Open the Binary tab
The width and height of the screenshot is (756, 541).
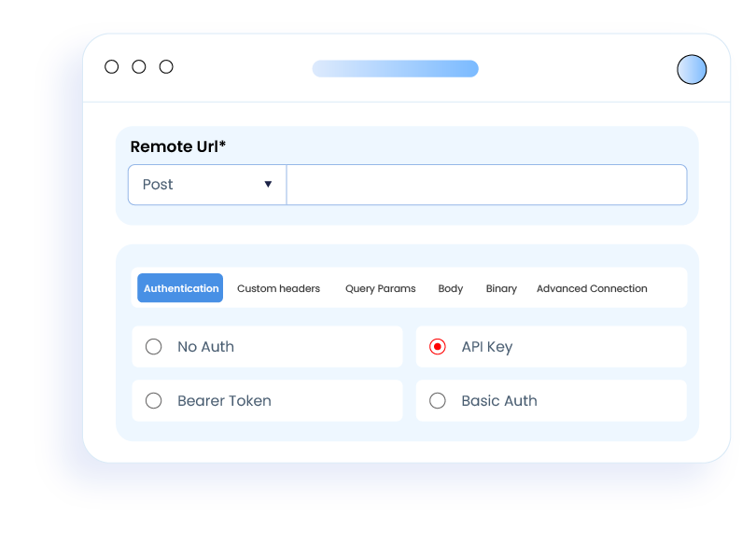click(x=501, y=288)
